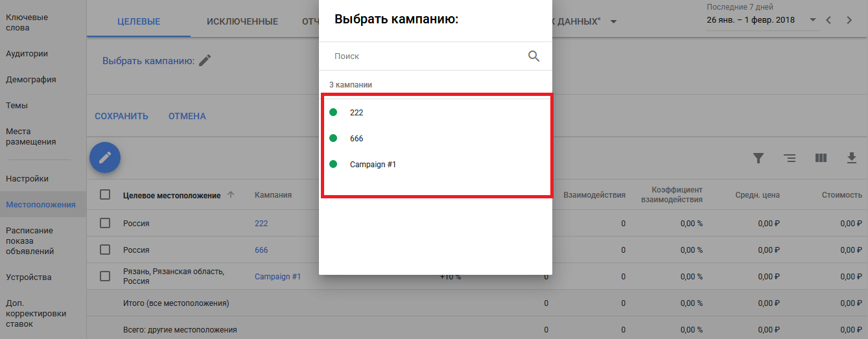Screen dimensions: 868x339
Task: Open Campaign #1 link in table
Action: tap(277, 276)
